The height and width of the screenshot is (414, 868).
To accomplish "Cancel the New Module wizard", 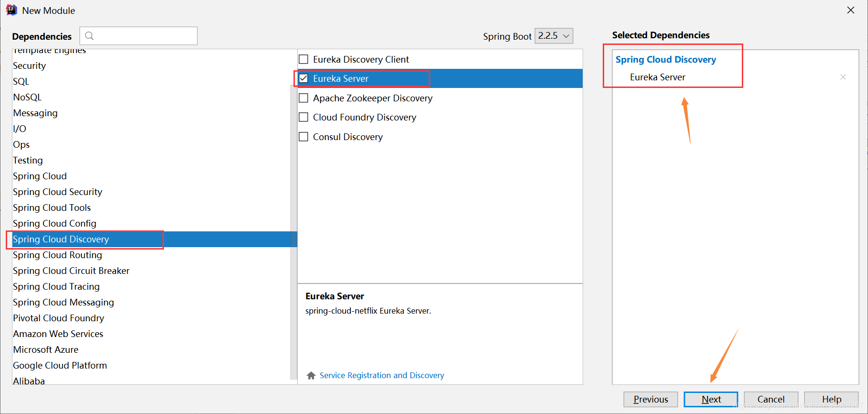I will [771, 399].
